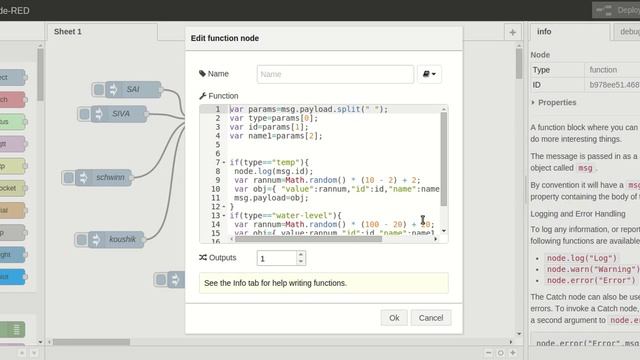This screenshot has width=640, height=360.
Task: Open the debug tab in sidebar
Action: [628, 32]
